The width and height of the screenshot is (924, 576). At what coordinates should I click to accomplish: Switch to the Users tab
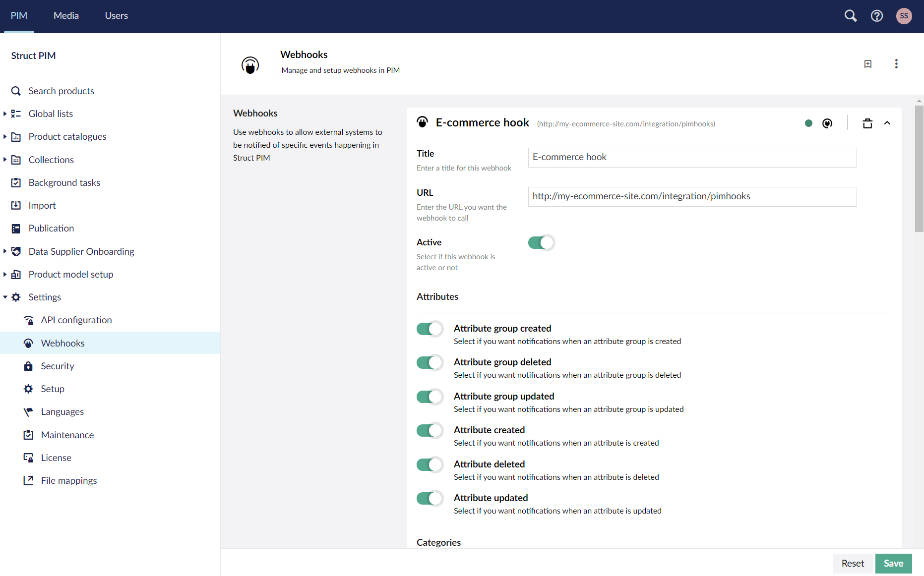click(x=117, y=16)
